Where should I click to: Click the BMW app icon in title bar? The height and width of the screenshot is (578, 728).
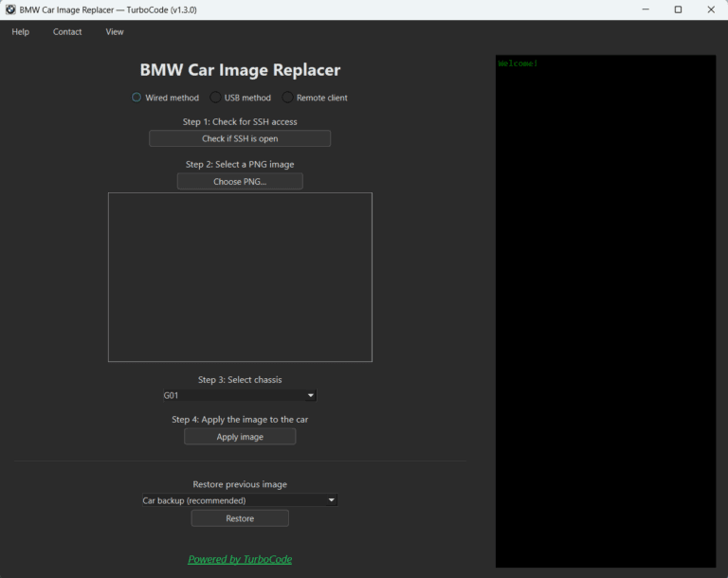coord(9,9)
